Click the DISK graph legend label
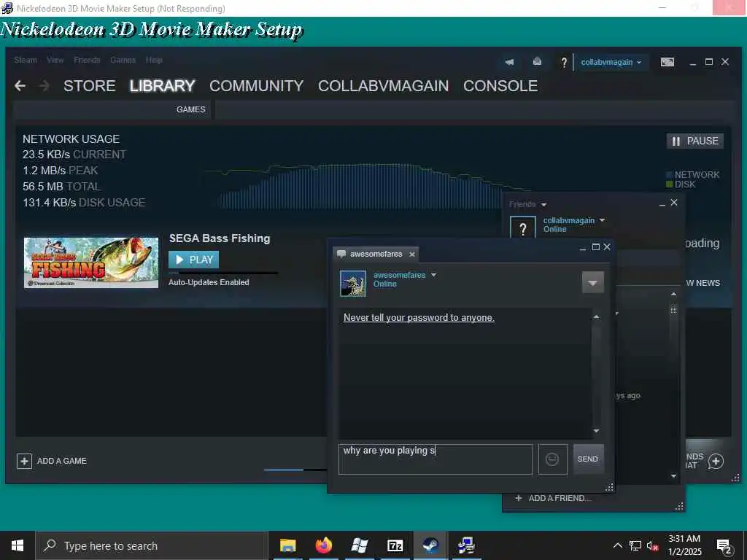 [x=685, y=184]
